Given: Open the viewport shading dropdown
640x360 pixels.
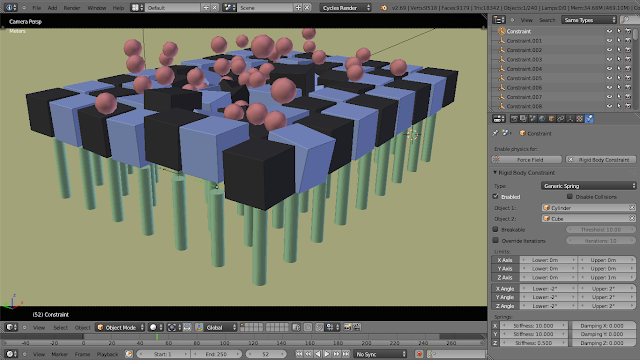Looking at the screenshot, I should pyautogui.click(x=156, y=327).
